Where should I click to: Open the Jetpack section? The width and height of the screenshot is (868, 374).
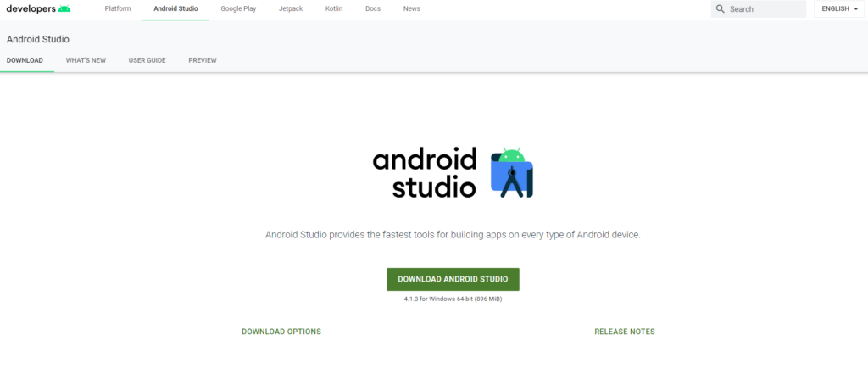[x=292, y=8]
